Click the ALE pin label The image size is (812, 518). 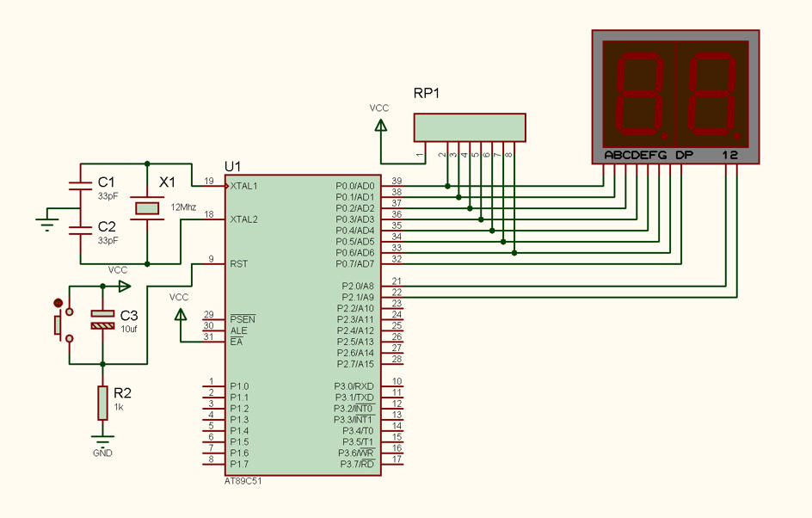tap(239, 330)
